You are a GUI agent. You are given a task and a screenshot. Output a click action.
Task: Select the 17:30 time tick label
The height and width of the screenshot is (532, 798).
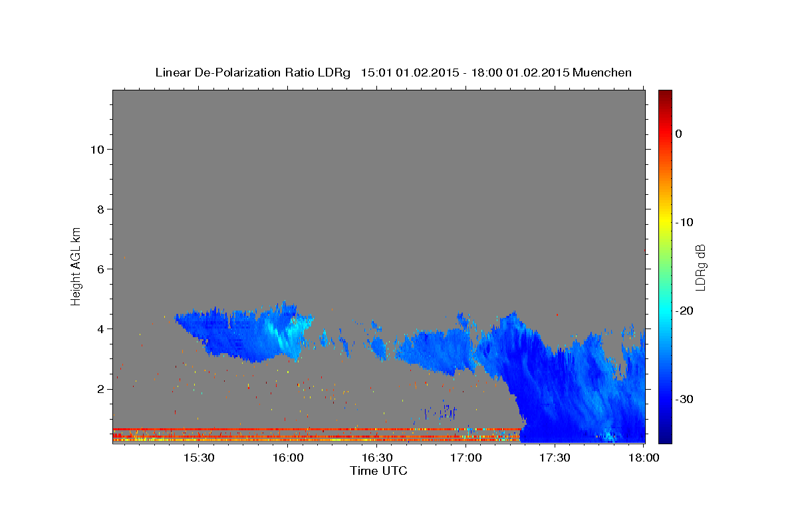coord(555,458)
